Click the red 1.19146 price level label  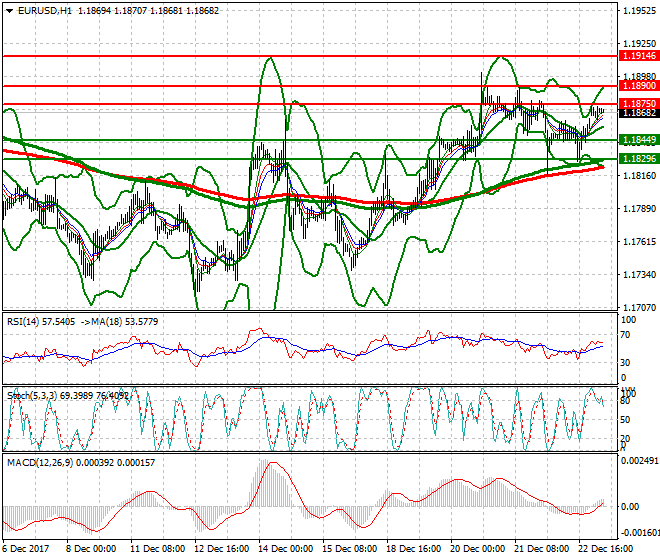coord(639,56)
